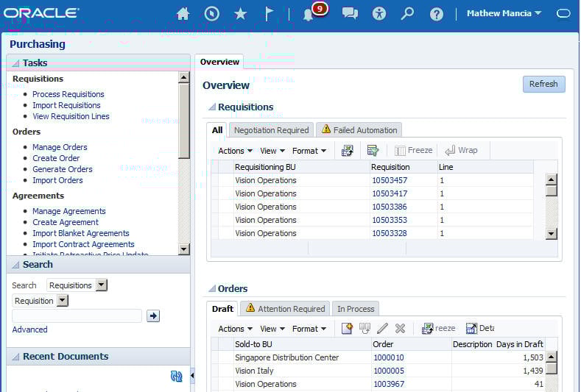
Task: Open Manage Orders task link
Action: click(60, 147)
